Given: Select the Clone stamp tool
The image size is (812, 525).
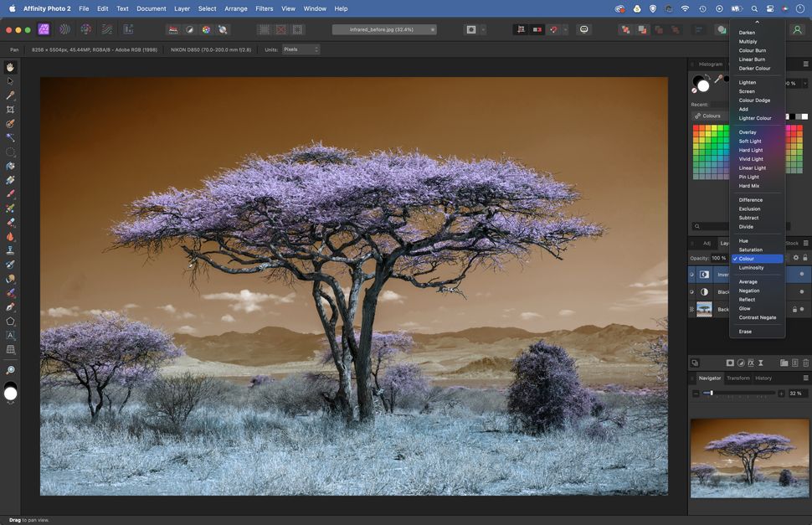Looking at the screenshot, I should pos(10,250).
